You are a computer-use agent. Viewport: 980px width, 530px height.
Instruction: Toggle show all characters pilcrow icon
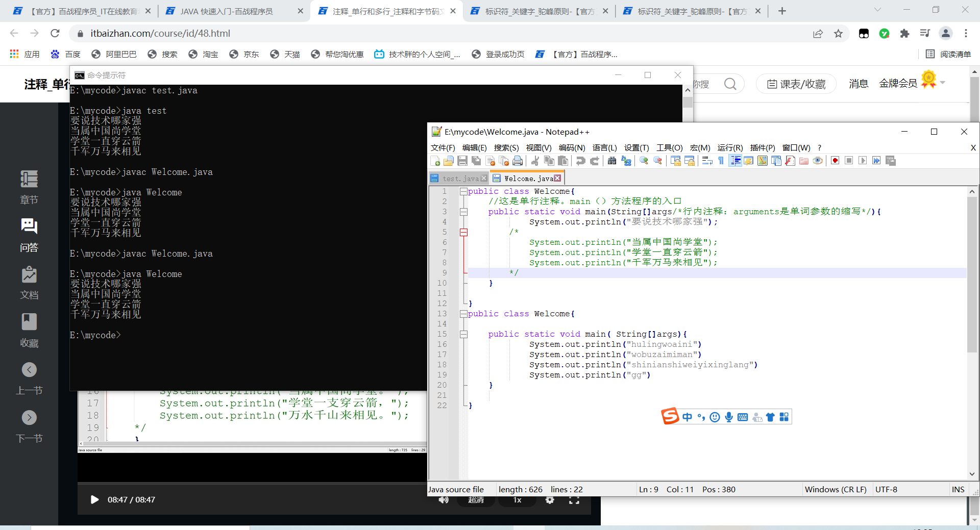pos(721,161)
